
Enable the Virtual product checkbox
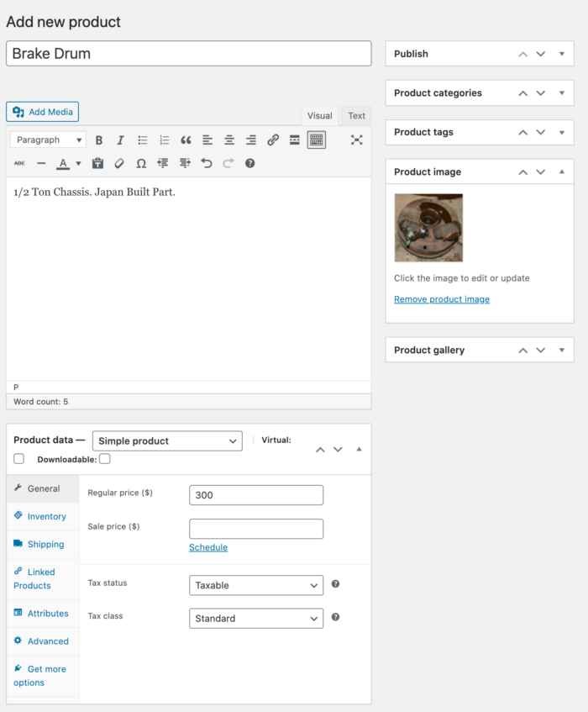pyautogui.click(x=18, y=459)
